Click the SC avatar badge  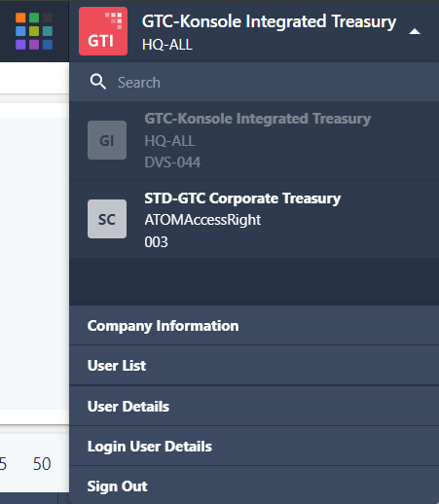coord(107,219)
